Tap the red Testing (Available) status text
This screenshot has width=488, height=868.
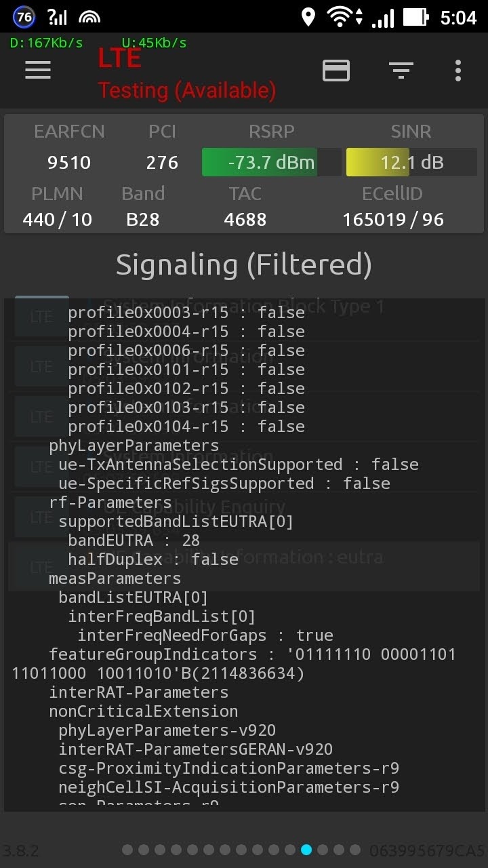pyautogui.click(x=187, y=90)
